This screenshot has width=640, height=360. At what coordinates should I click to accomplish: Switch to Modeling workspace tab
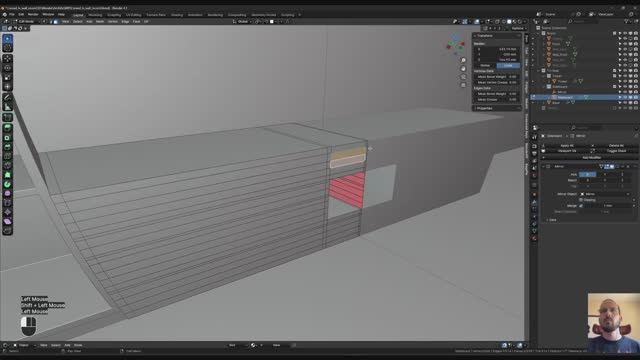click(x=96, y=15)
